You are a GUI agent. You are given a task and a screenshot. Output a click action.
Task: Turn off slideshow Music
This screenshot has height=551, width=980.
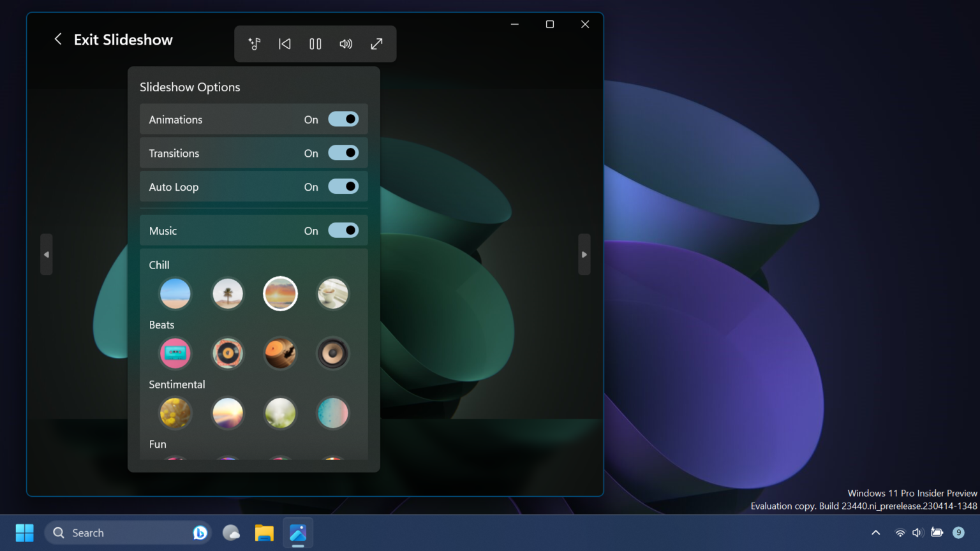[x=343, y=230]
